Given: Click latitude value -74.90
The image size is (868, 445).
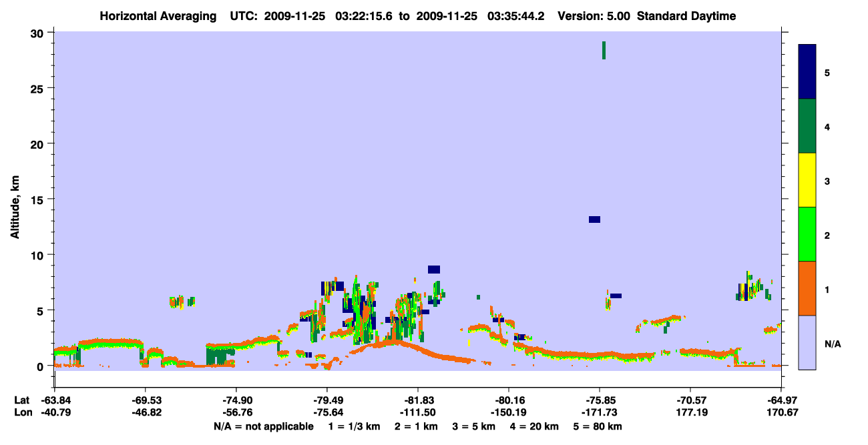Looking at the screenshot, I should coord(236,400).
